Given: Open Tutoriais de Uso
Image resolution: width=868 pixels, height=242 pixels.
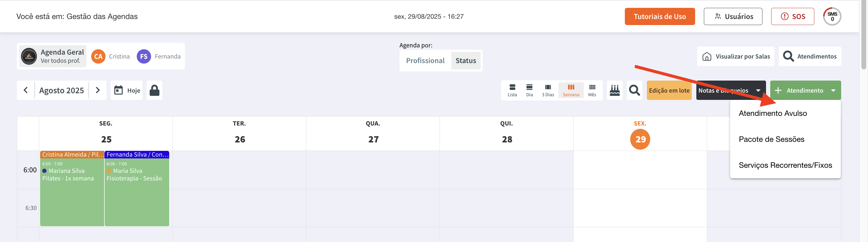Looking at the screenshot, I should click(x=660, y=17).
